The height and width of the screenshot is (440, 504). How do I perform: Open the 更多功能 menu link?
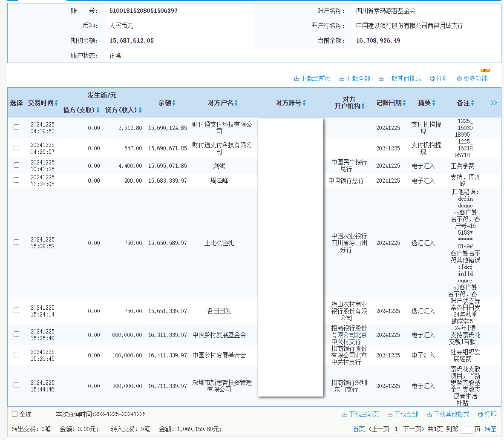point(475,79)
